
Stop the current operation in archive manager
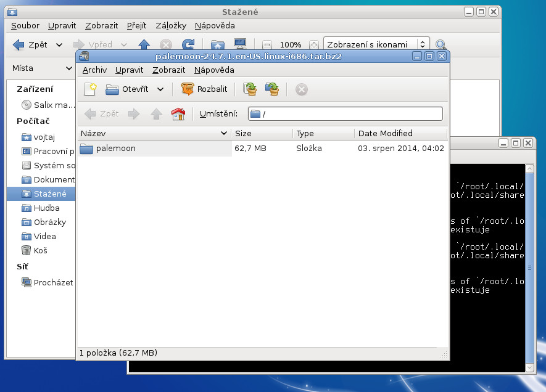coord(302,89)
